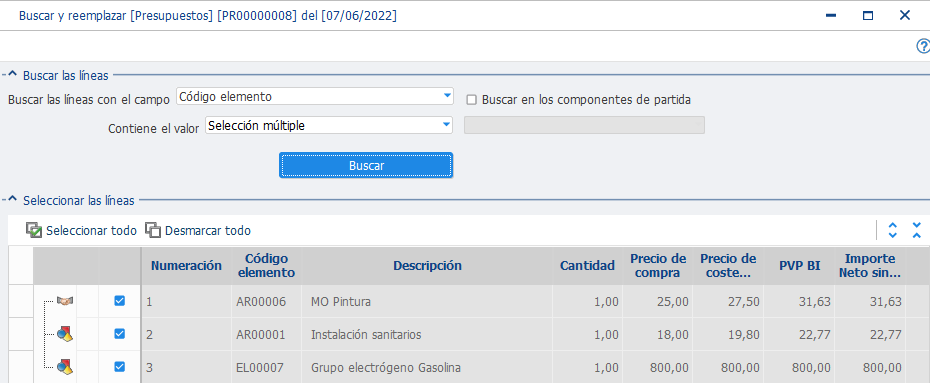This screenshot has width=930, height=383.
Task: Expand all rows with the outward arrows icon
Action: tap(893, 231)
